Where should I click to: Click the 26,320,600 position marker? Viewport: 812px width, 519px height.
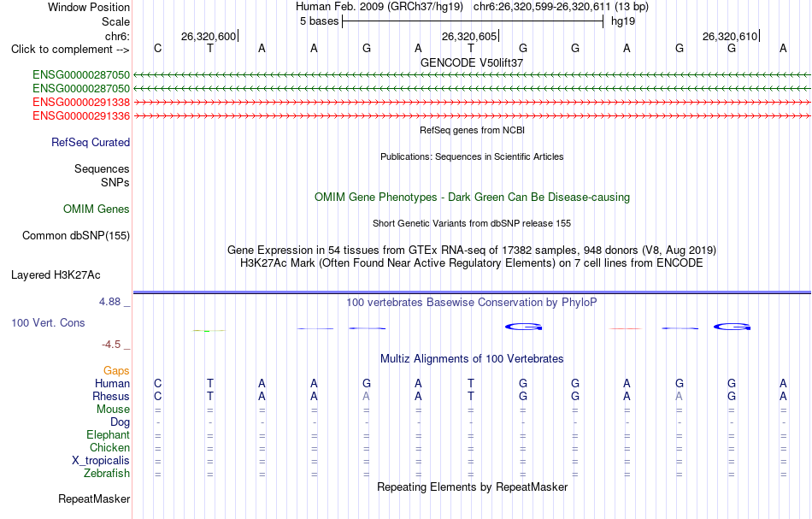coord(209,36)
